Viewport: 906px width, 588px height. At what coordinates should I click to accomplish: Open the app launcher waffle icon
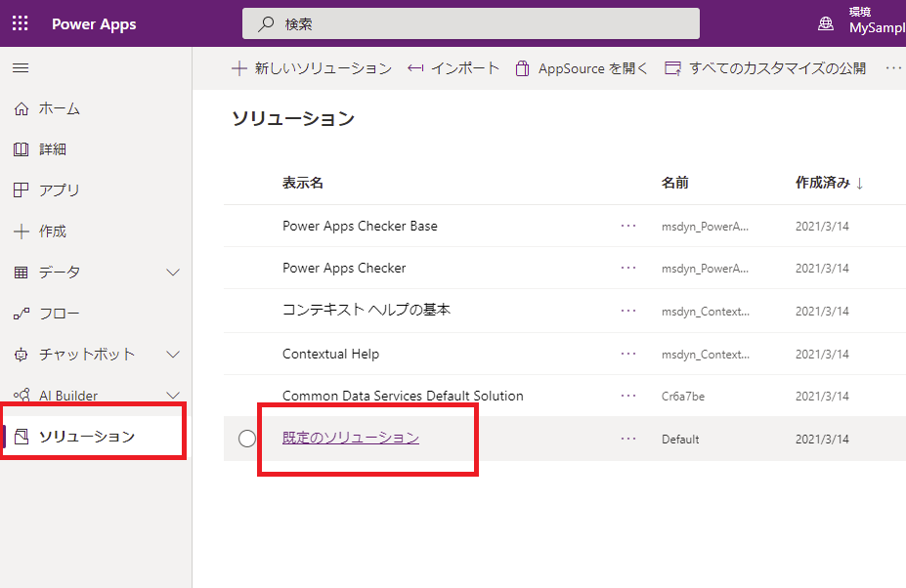(21, 23)
